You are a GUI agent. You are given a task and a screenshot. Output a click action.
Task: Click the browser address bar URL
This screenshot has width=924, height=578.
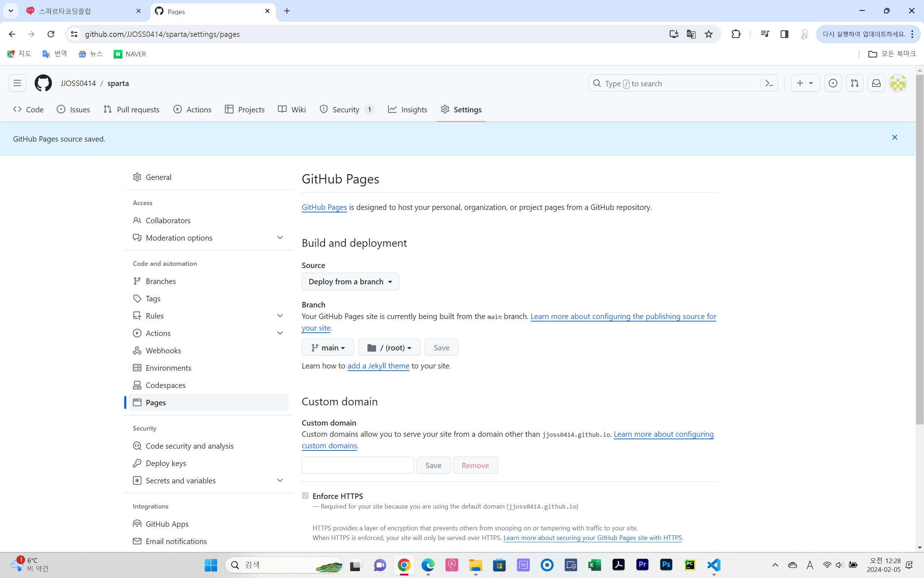tap(162, 34)
